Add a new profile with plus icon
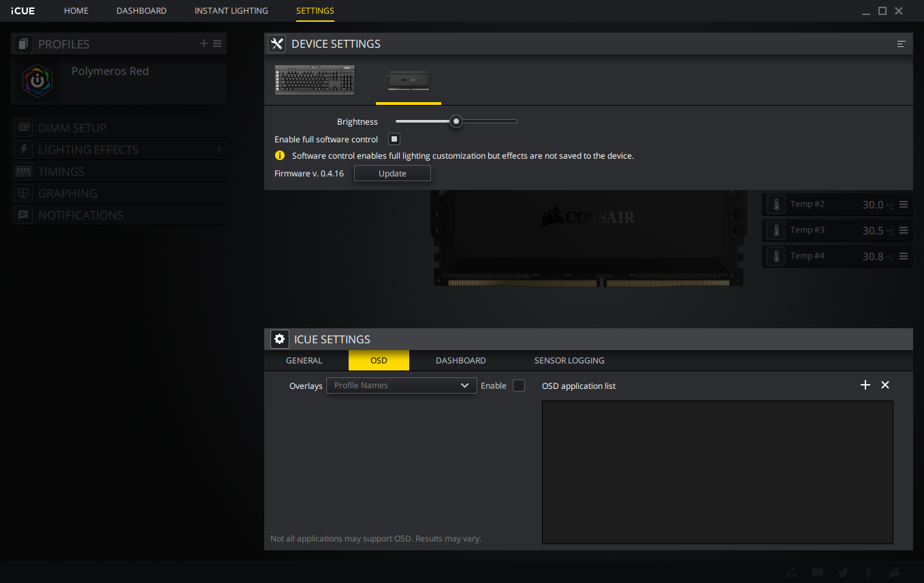This screenshot has height=583, width=924. coord(204,44)
